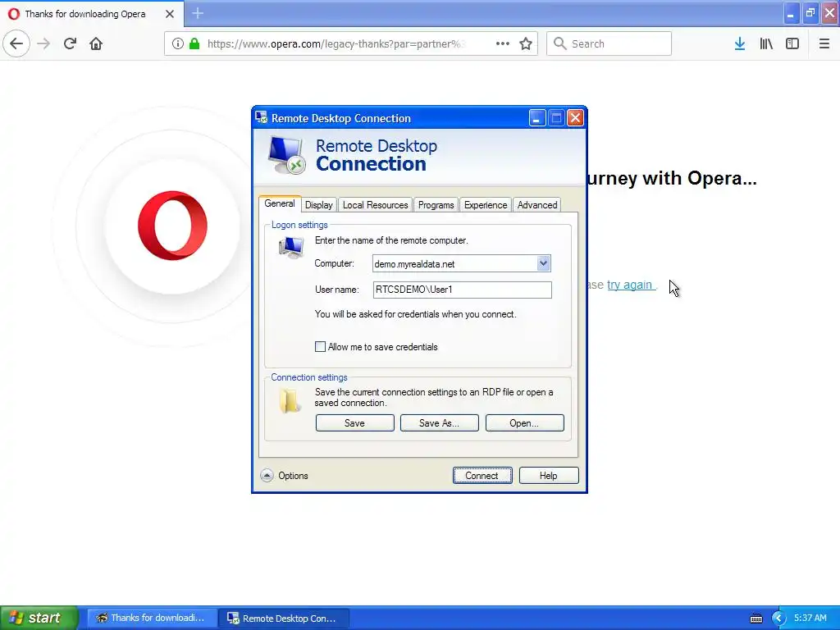The height and width of the screenshot is (630, 840).
Task: Open the browser home page
Action: [x=96, y=43]
